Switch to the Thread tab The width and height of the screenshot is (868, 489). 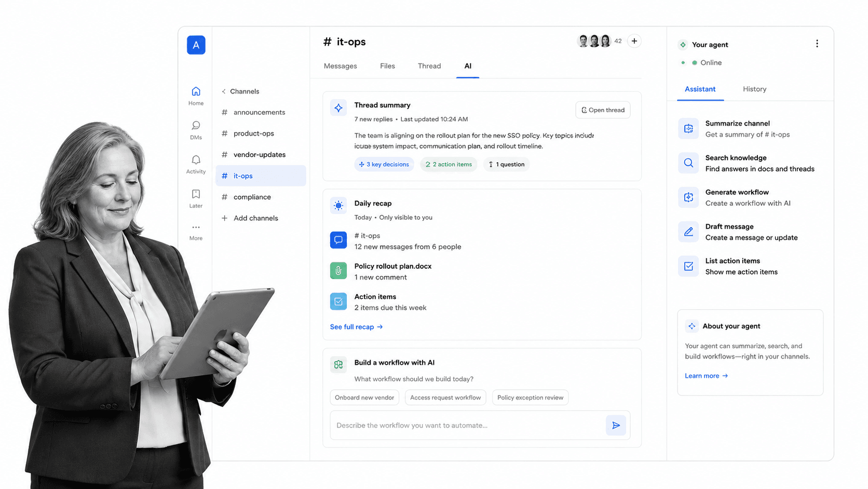429,66
